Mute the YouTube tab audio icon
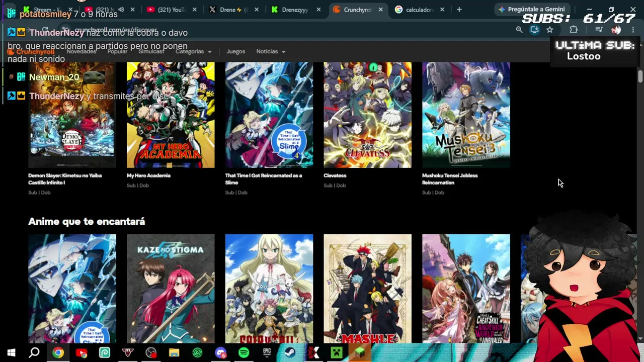Viewport: 644px width, 362px height. [121, 10]
